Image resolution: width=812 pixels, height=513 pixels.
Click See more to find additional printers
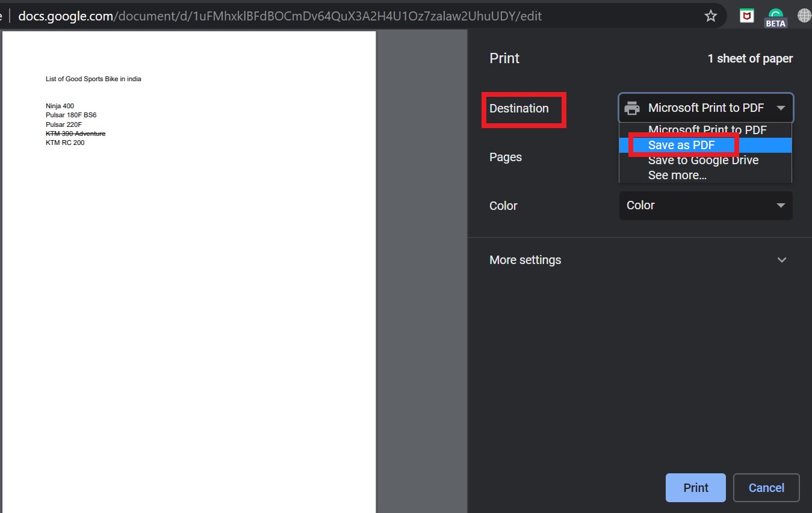point(677,175)
